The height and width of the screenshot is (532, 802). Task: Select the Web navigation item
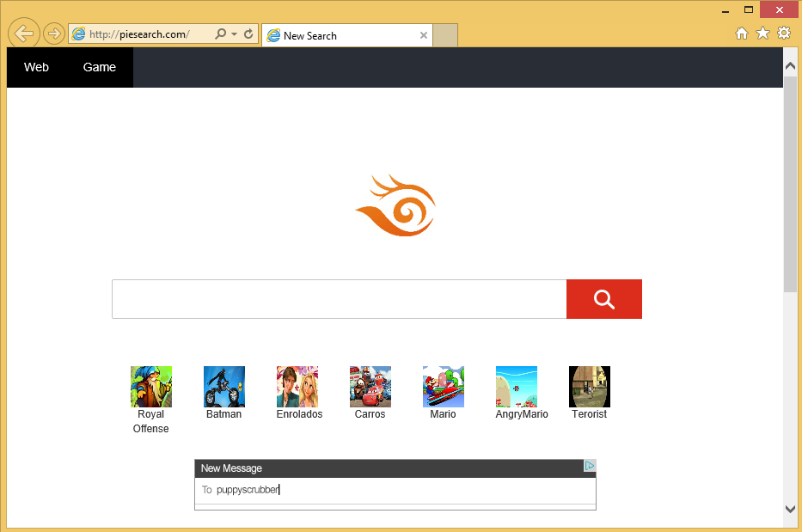point(36,67)
